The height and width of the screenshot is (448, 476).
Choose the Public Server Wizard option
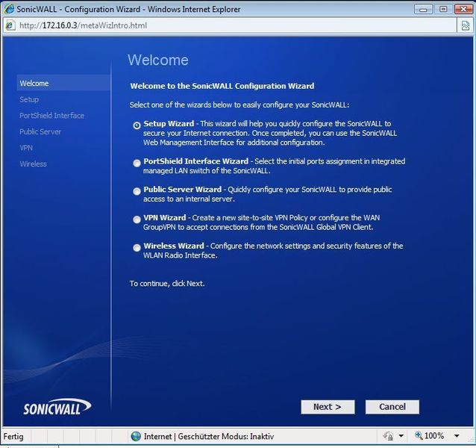[x=137, y=191]
